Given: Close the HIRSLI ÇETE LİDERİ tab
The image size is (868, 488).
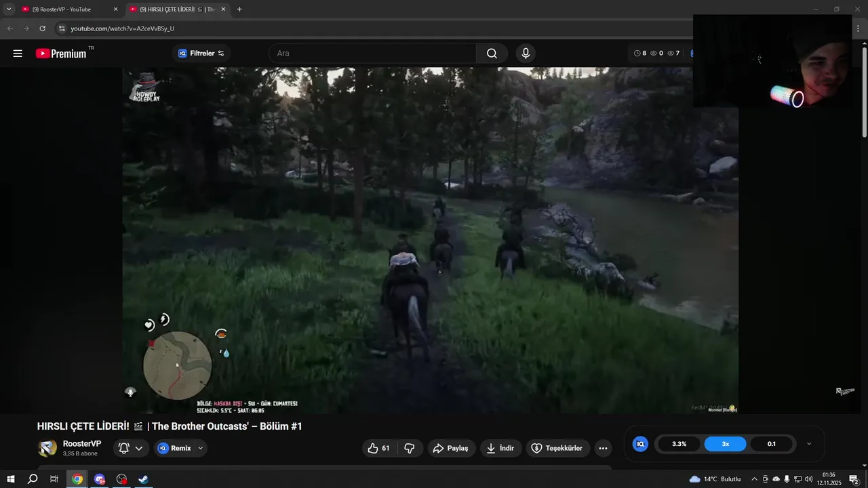Looking at the screenshot, I should point(223,9).
